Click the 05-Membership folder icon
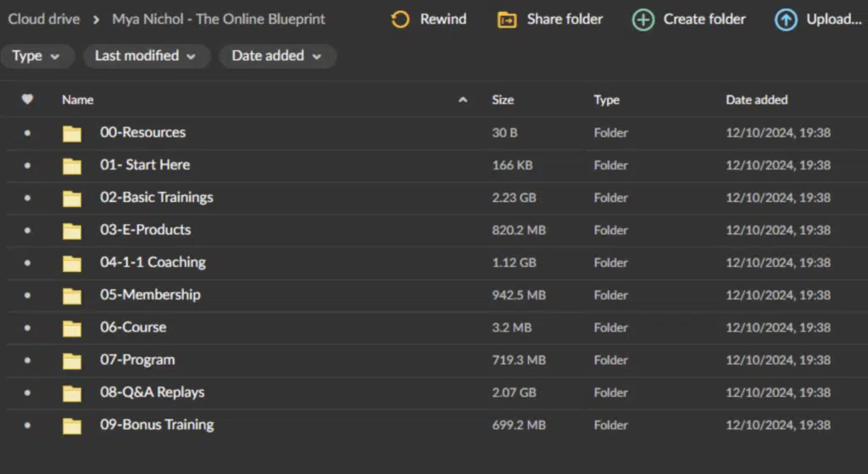 coord(72,296)
